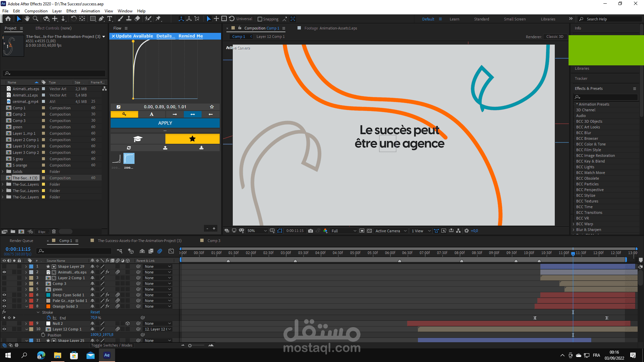Image resolution: width=644 pixels, height=362 pixels.
Task: Click the Remind Me link
Action: coord(191,36)
